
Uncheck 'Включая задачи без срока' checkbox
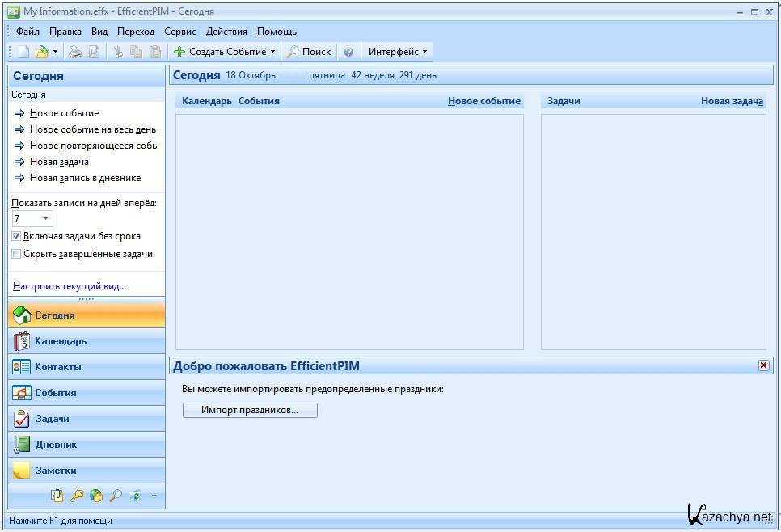[x=17, y=236]
